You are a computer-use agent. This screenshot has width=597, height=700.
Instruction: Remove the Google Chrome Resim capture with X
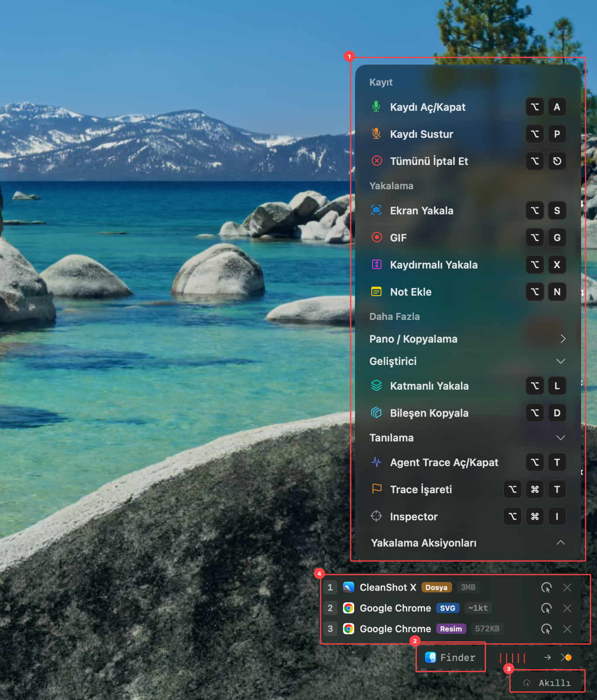[567, 629]
